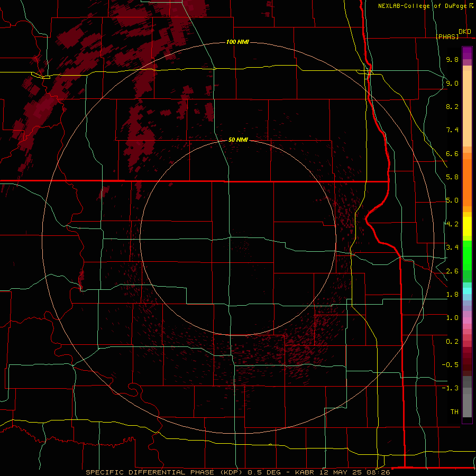Click the 1.8 value on the color scale
The width and height of the screenshot is (476, 476).
[452, 295]
